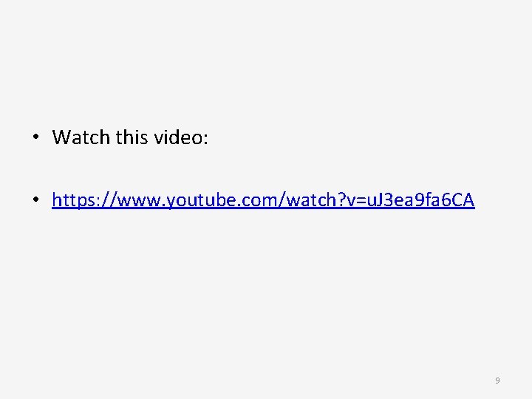Open the YouTube video hyperlink
532x399 pixels.
coord(263,199)
